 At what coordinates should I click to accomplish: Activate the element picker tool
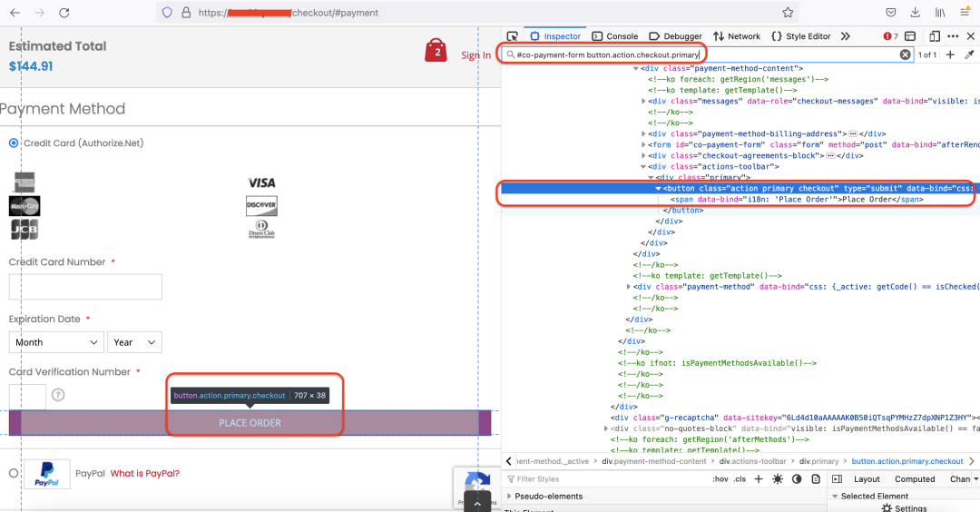coord(513,36)
